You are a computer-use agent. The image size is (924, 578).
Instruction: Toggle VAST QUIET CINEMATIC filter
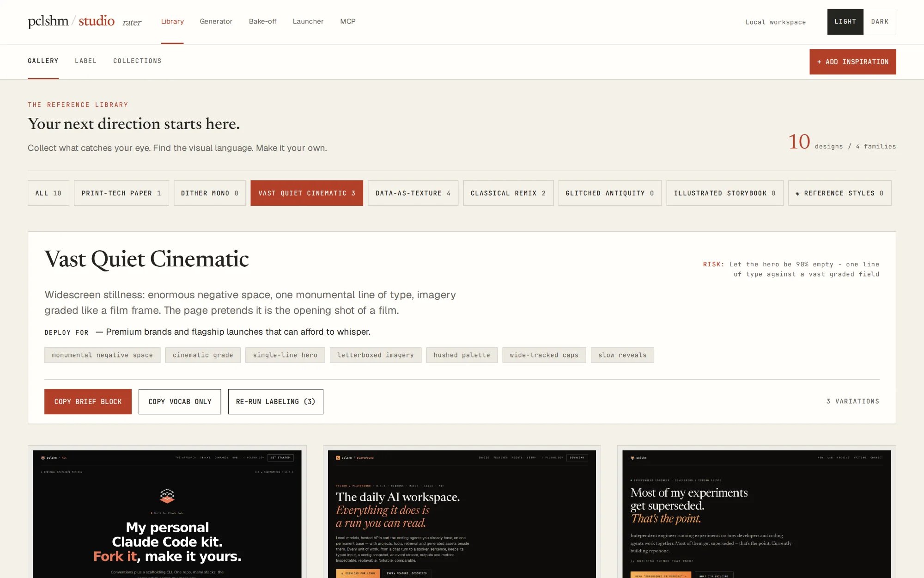(307, 193)
